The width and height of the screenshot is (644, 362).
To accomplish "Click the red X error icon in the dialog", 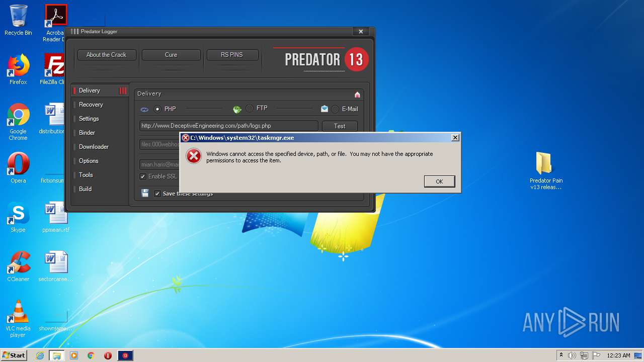I will (x=194, y=156).
